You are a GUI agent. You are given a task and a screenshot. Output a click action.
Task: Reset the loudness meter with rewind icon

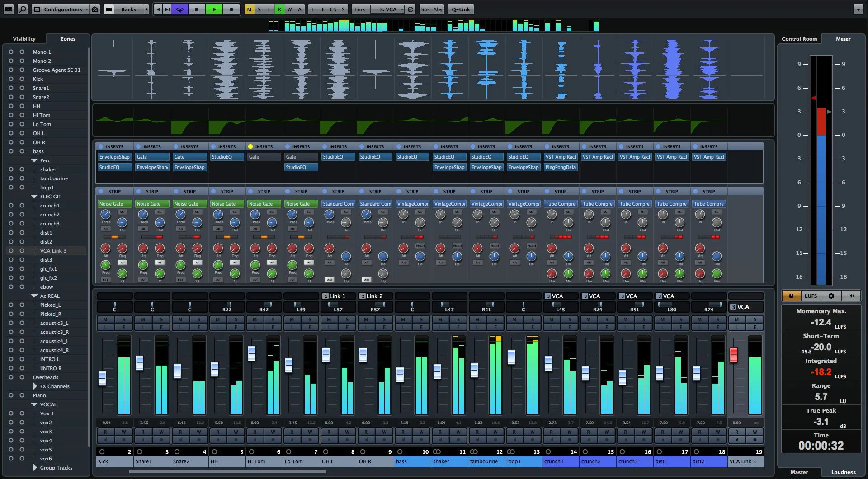(851, 296)
